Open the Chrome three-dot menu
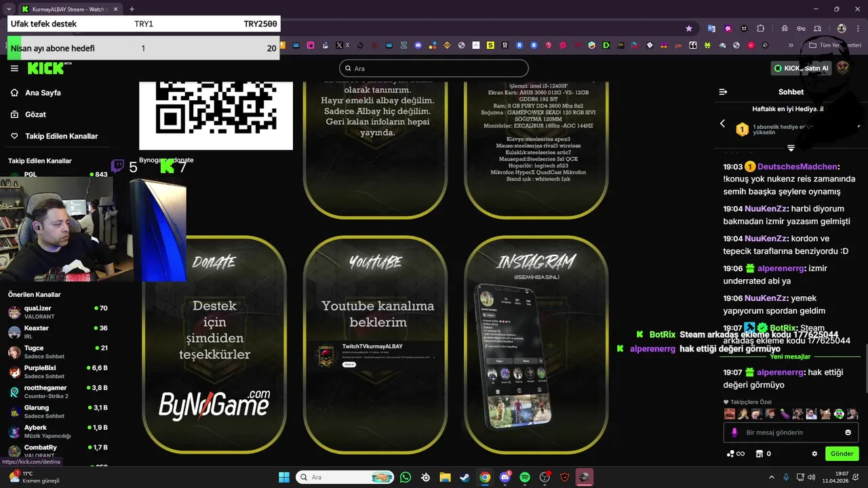868x488 pixels. [859, 28]
